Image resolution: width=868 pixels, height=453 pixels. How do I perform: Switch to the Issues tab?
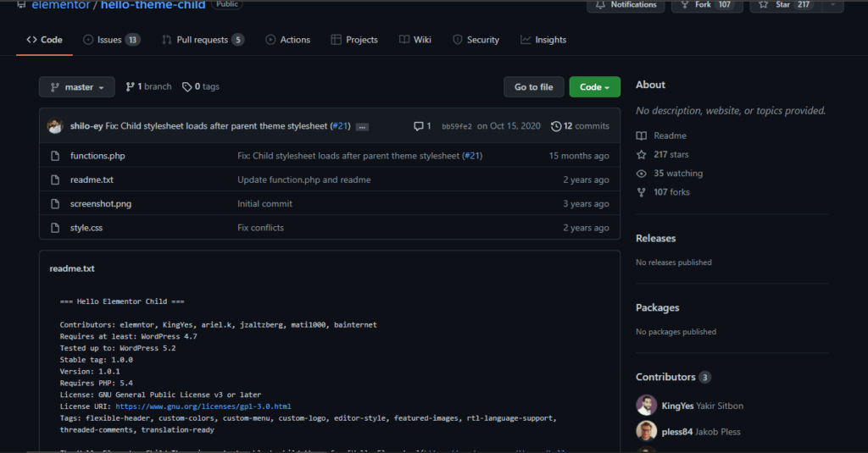111,40
